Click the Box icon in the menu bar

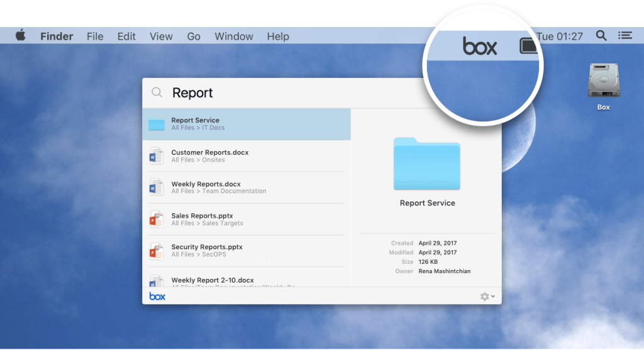coord(480,46)
